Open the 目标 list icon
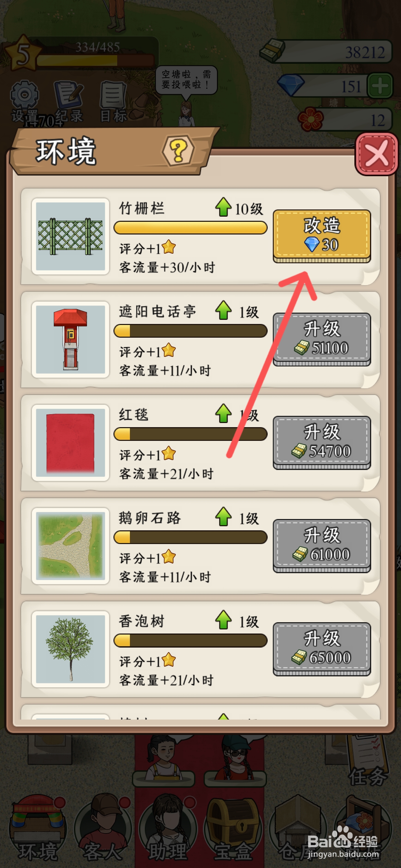Screen dimensions: 401x868 pos(113,101)
